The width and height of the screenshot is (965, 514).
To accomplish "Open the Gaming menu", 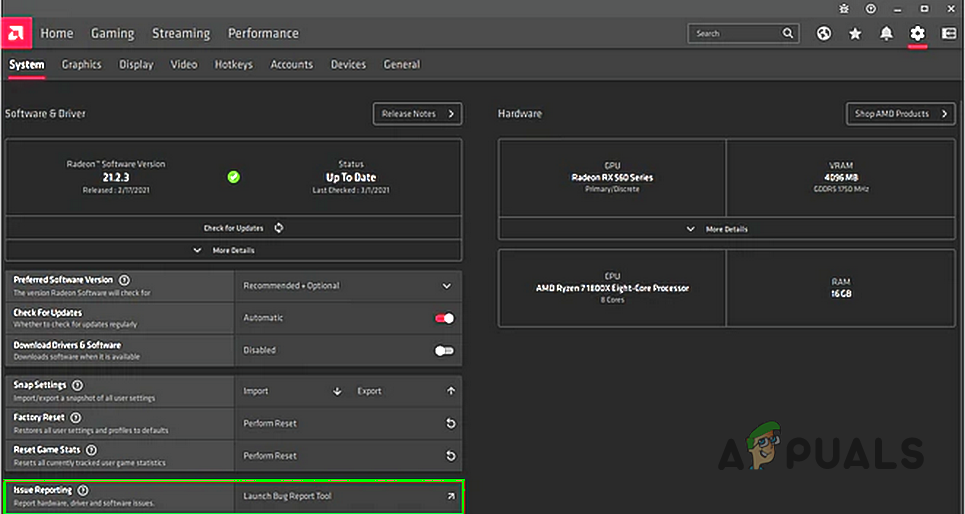I will 112,34.
